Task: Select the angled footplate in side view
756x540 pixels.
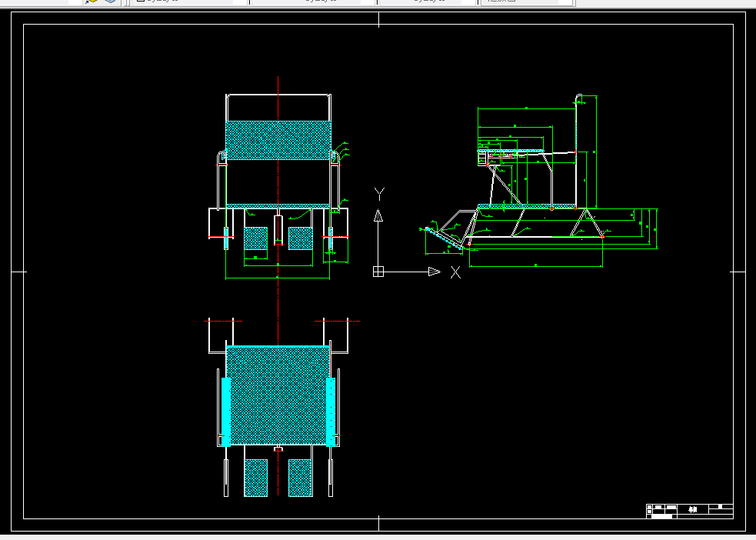Action: point(444,239)
